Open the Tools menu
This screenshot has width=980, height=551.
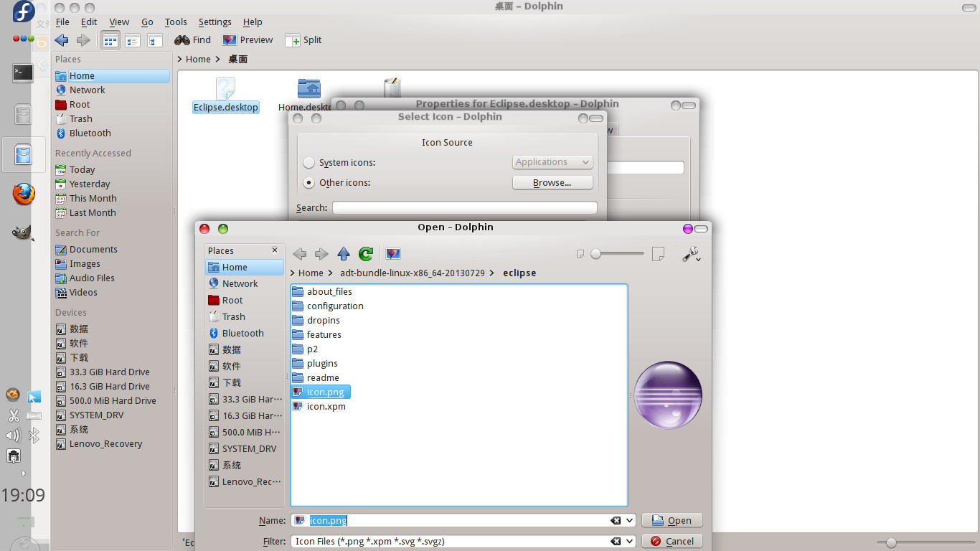pos(176,22)
